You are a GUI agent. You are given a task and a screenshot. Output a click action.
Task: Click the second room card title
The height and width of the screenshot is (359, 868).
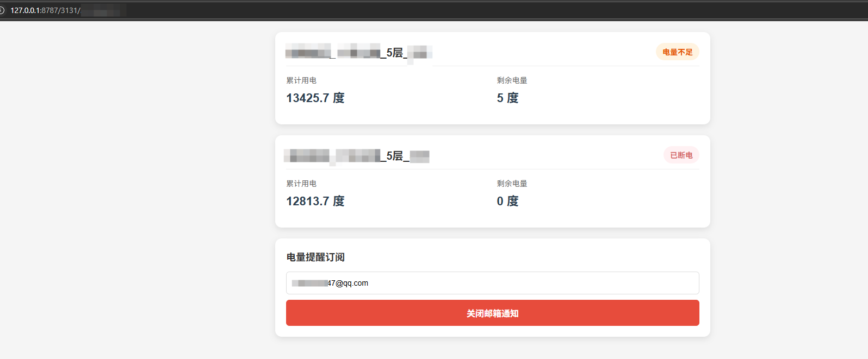pyautogui.click(x=357, y=156)
